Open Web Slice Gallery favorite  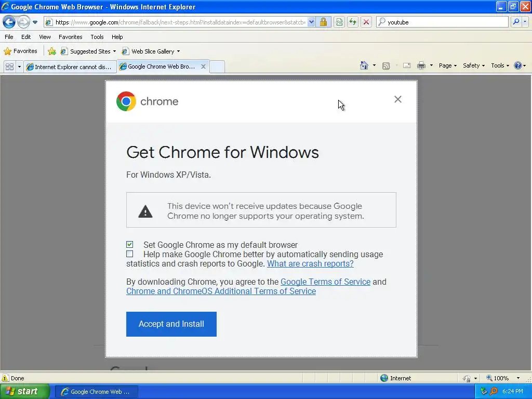[148, 51]
